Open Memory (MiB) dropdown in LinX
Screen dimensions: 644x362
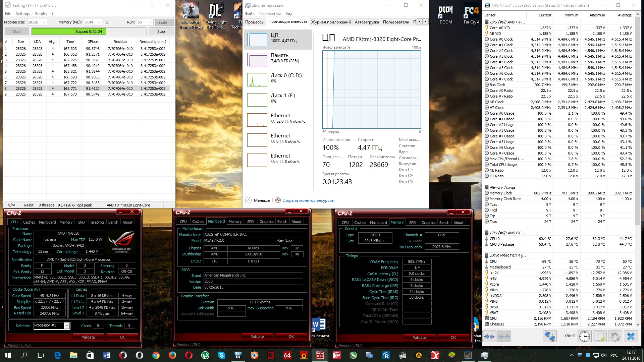point(99,22)
